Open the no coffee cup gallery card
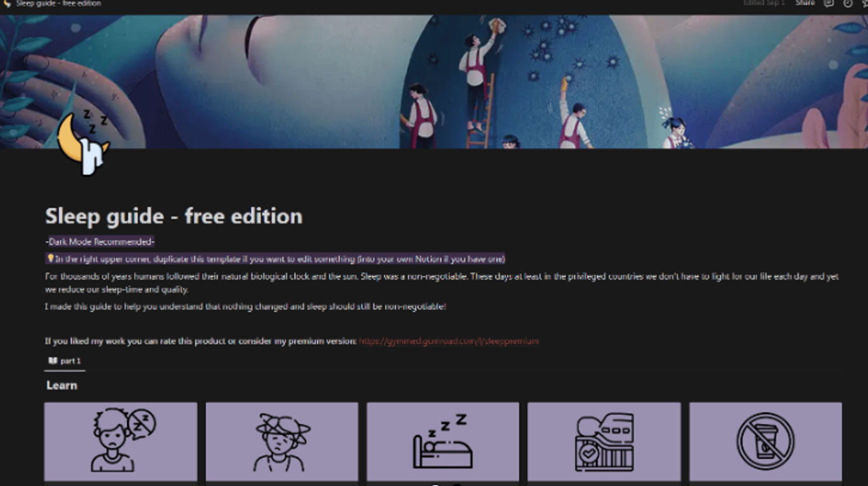The height and width of the screenshot is (486, 868). click(765, 442)
